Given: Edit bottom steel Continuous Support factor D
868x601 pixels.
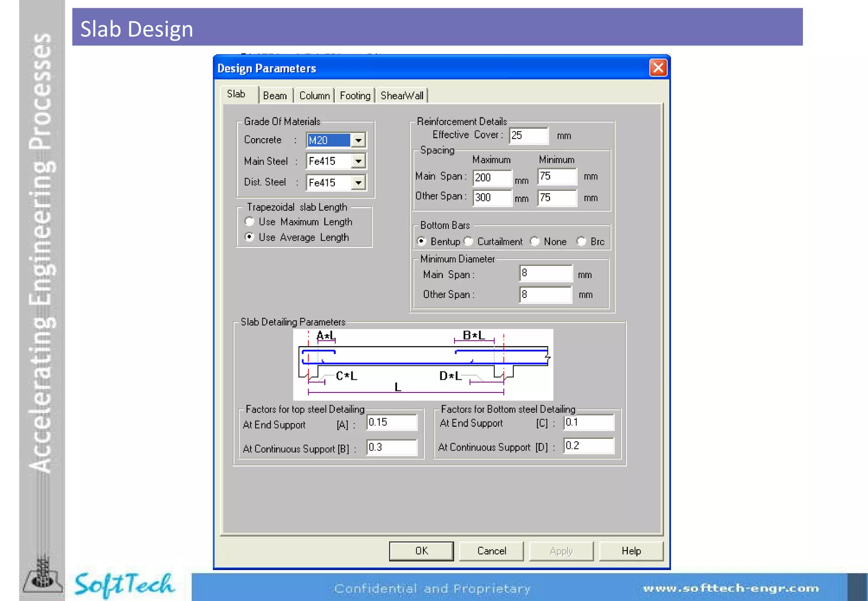Looking at the screenshot, I should click(x=589, y=446).
